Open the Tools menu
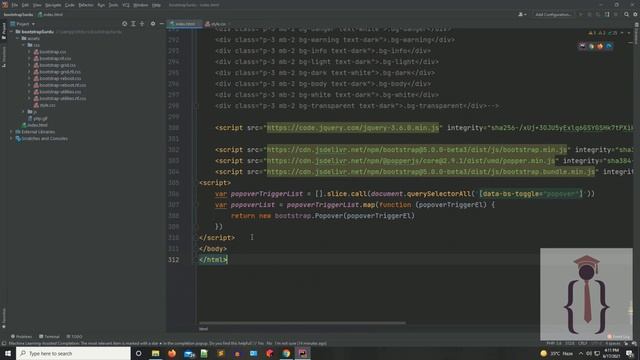This screenshot has height=360, width=640. 113,5
